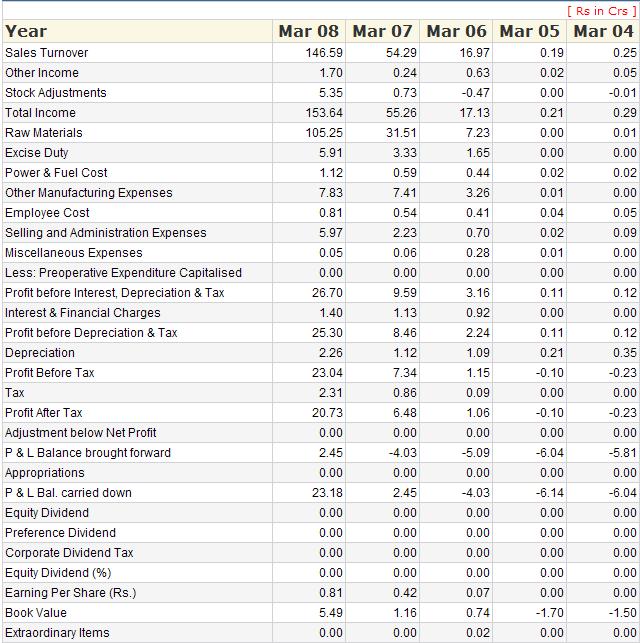The width and height of the screenshot is (640, 643).
Task: Select the Interest & Financial Charges label
Action: (x=83, y=313)
